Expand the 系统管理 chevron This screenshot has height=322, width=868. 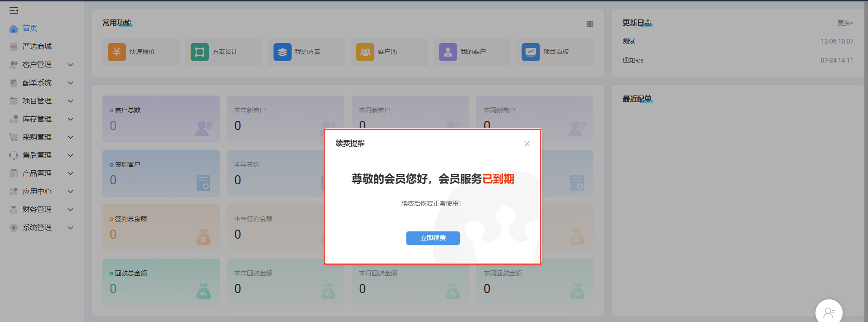[x=70, y=228]
